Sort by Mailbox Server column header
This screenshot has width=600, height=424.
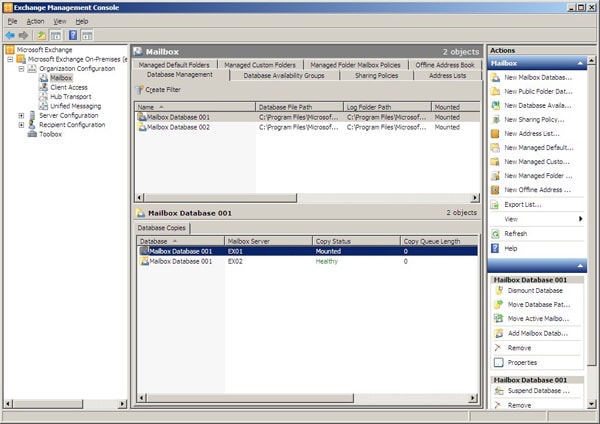268,241
